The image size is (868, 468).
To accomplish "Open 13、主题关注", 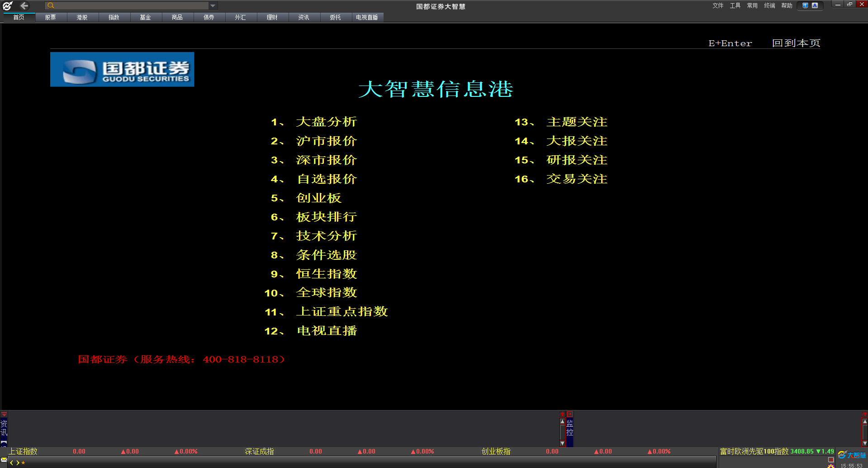I will [561, 122].
